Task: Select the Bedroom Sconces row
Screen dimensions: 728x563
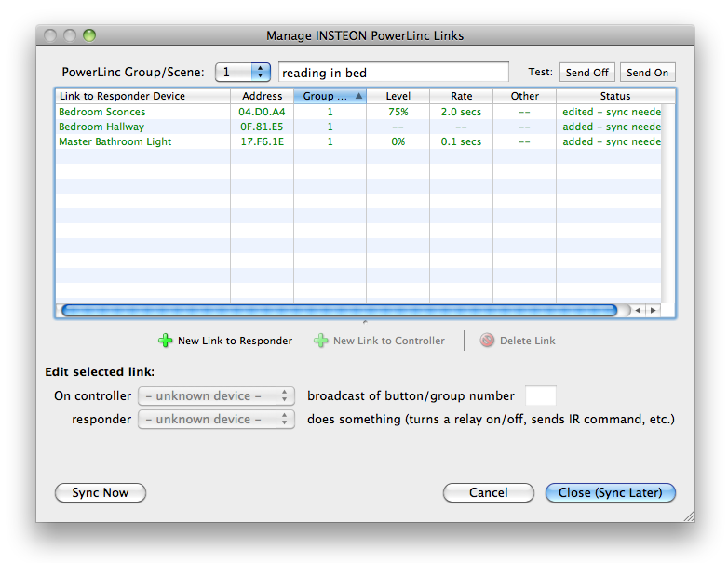Action: [358, 112]
